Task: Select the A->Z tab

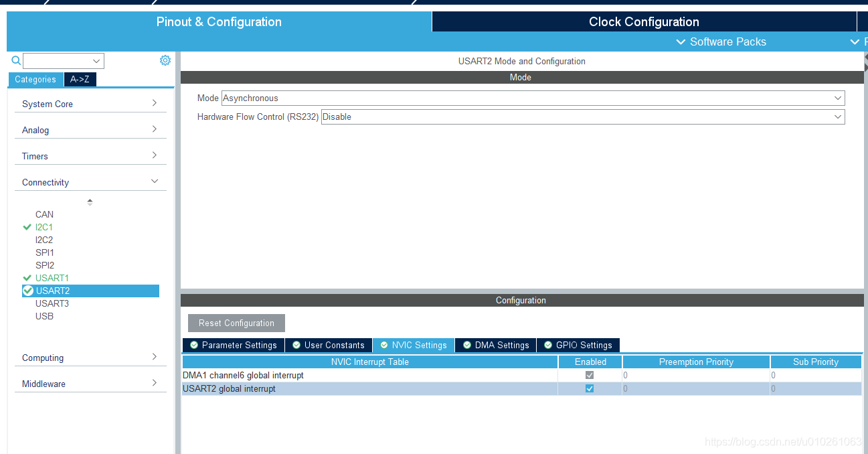Action: tap(80, 79)
